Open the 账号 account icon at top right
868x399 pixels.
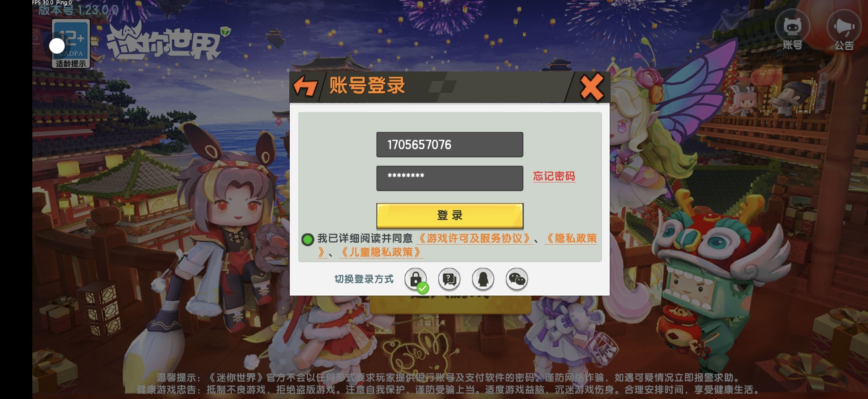[792, 32]
